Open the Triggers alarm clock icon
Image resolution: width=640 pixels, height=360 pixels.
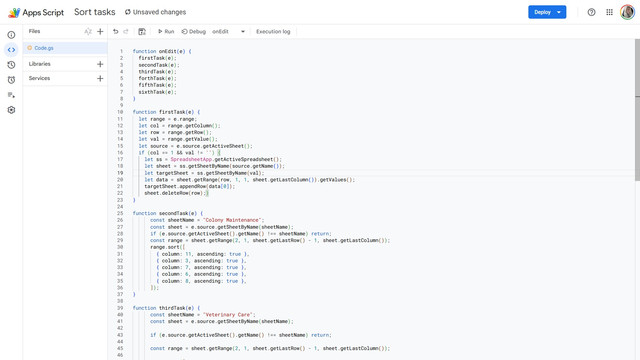[x=11, y=80]
